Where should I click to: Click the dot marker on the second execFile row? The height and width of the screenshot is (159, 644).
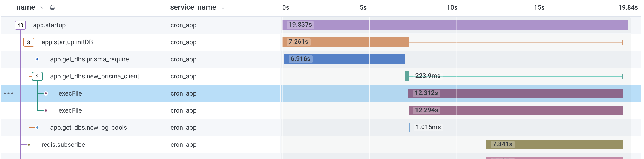coord(46,110)
